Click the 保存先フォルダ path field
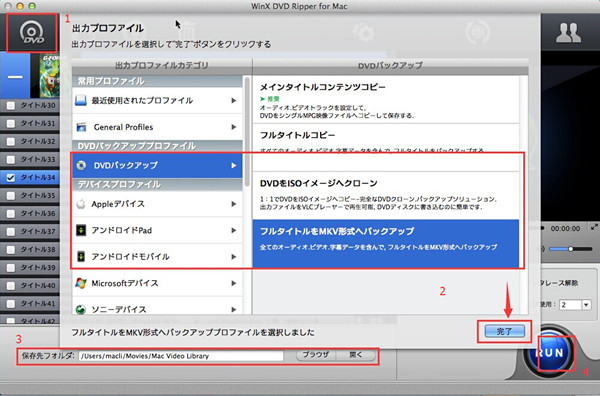 (x=181, y=356)
